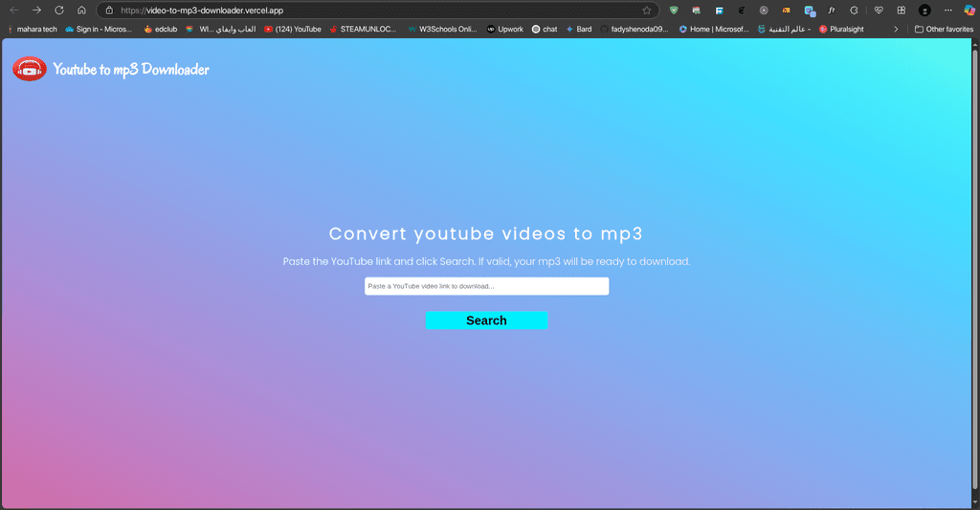
Task: Open the Copilot sidebar icon
Action: click(x=969, y=10)
